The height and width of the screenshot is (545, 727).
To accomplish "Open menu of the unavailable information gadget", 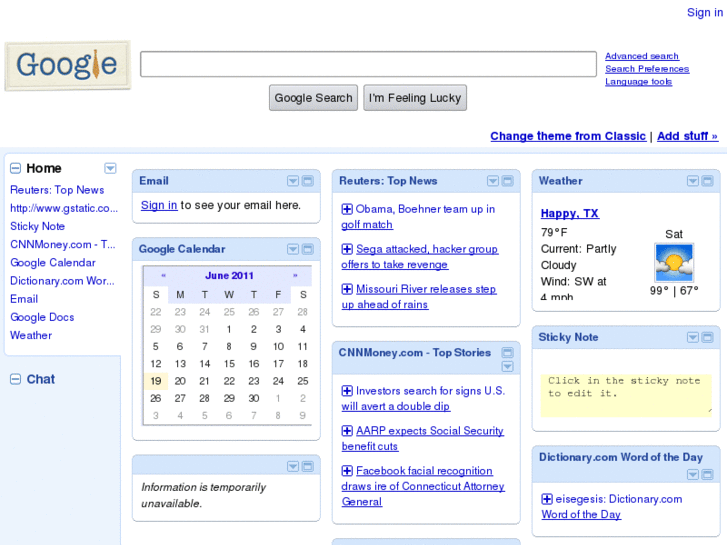I will 293,466.
